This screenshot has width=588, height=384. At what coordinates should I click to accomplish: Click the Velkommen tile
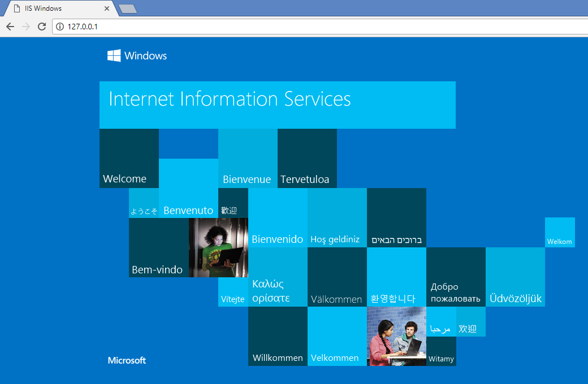(x=337, y=336)
